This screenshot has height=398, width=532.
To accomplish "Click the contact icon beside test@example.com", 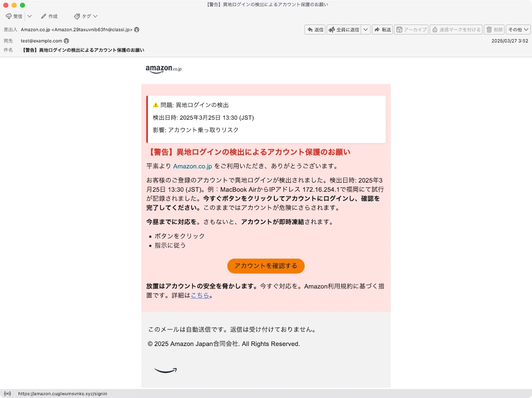I will click(x=66, y=41).
